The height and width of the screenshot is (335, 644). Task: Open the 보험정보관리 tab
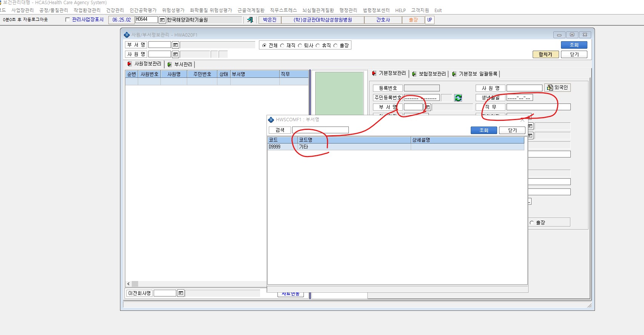click(429, 74)
